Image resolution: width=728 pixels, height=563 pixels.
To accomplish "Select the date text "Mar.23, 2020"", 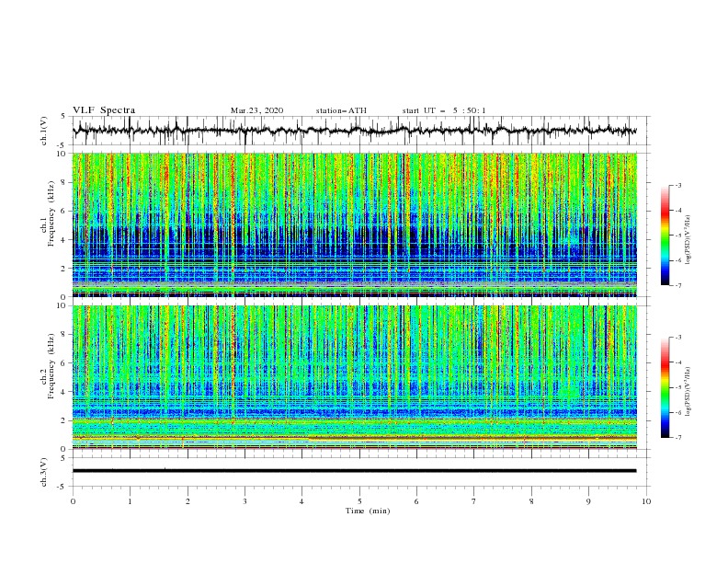I will [x=256, y=110].
